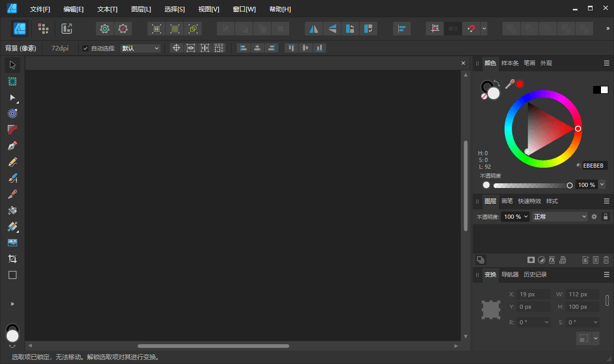The width and height of the screenshot is (614, 364).
Task: Select the Pen tool in the left toolbar
Action: coord(11,145)
